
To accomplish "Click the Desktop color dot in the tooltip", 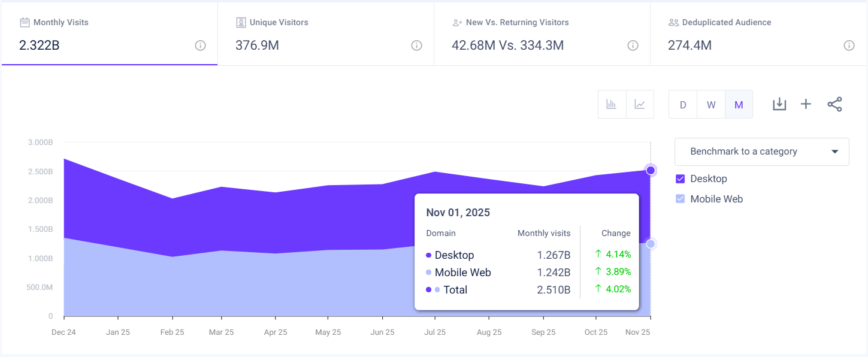I will (x=429, y=255).
